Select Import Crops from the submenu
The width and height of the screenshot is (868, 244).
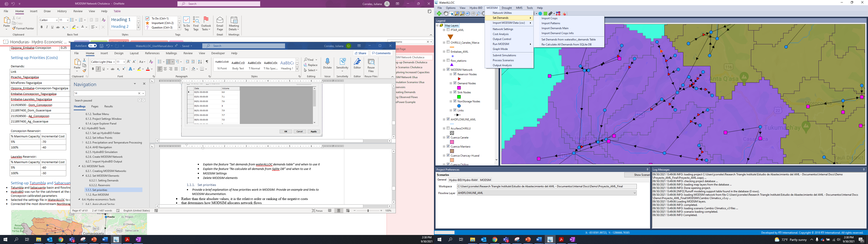pos(549,18)
